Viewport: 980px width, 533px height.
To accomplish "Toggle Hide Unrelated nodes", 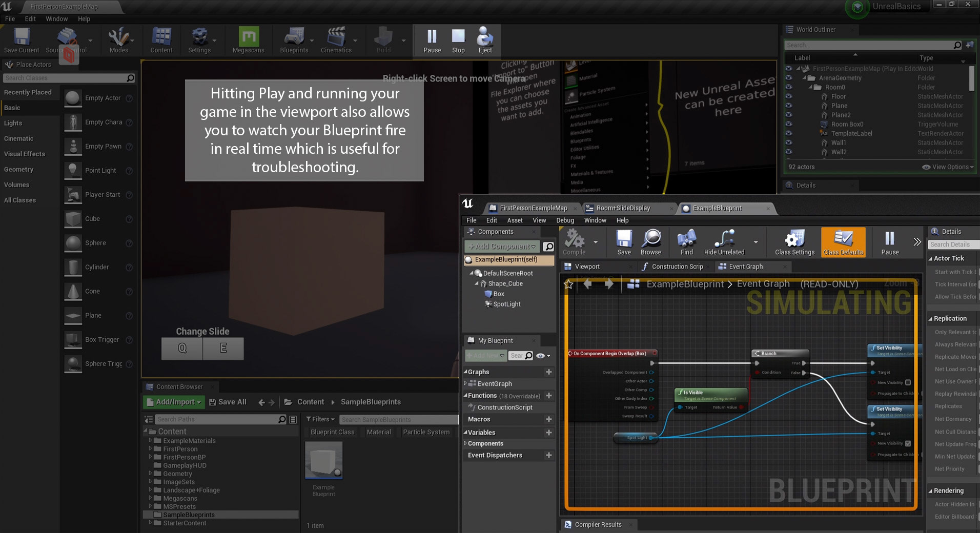I will pyautogui.click(x=724, y=242).
